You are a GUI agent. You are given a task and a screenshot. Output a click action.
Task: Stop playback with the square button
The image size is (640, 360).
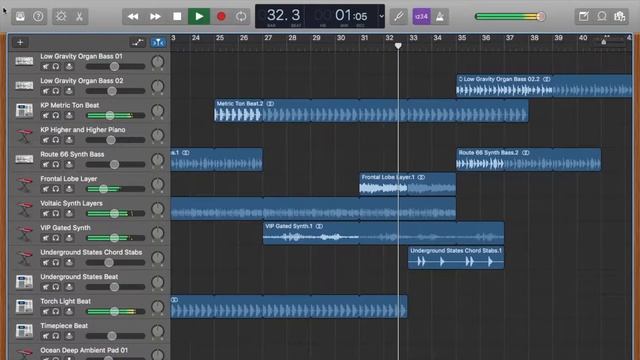click(177, 16)
